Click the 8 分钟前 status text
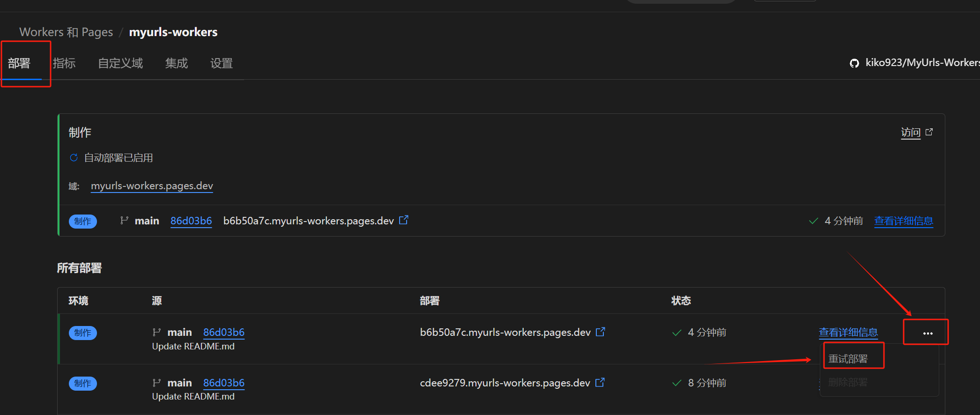The image size is (980, 415). pos(707,383)
